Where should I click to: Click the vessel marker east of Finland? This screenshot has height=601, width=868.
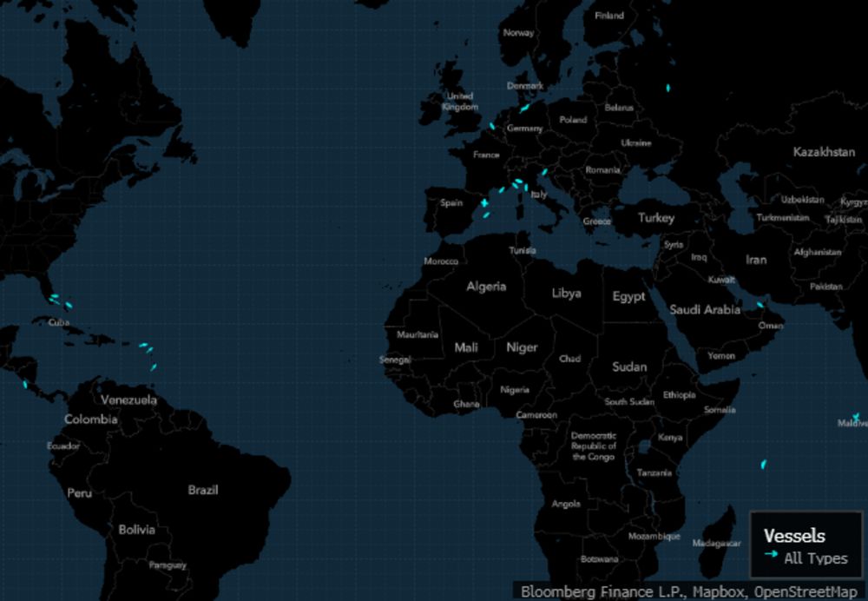pos(667,88)
